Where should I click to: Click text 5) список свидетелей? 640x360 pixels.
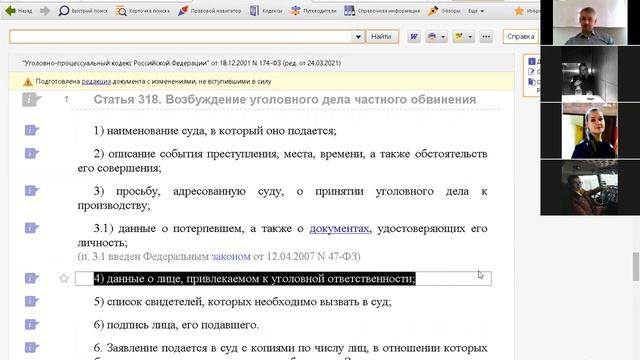(x=242, y=302)
